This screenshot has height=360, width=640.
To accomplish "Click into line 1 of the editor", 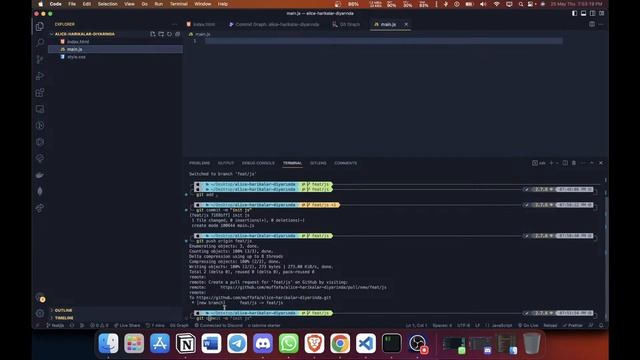I will [x=384, y=41].
